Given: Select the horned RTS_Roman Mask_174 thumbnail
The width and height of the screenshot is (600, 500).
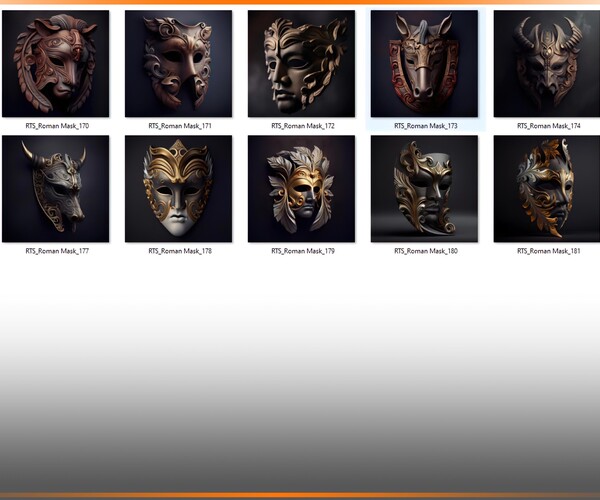Looking at the screenshot, I should 547,64.
